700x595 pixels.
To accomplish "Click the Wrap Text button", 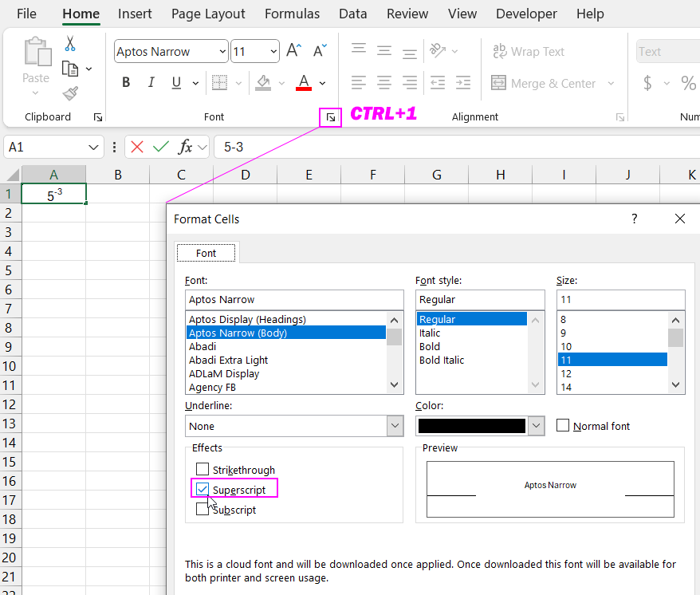I will 529,52.
